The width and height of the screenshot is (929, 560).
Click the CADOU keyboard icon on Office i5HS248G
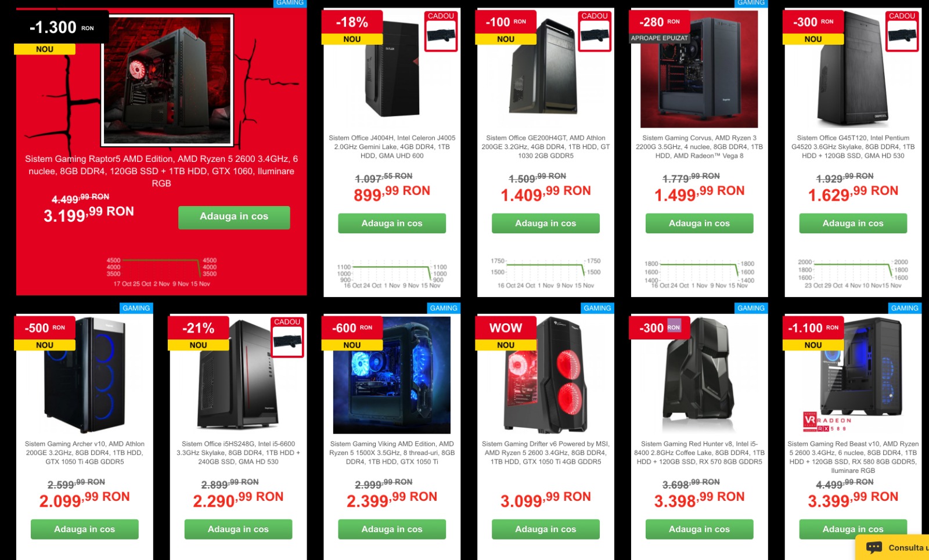coord(287,341)
